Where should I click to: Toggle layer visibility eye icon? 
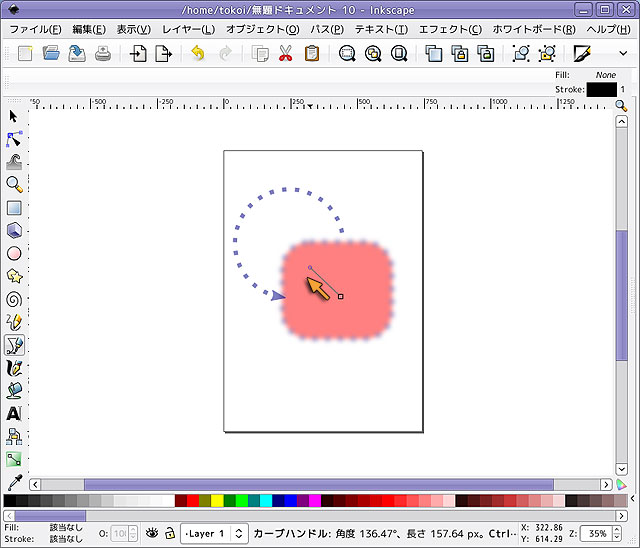151,534
